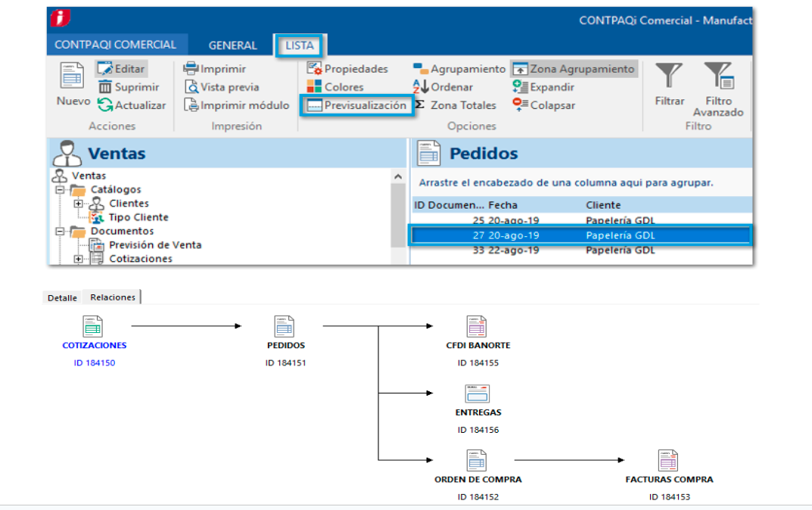This screenshot has width=812, height=510.
Task: Toggle the Zona Agrupamiento option
Action: click(574, 69)
